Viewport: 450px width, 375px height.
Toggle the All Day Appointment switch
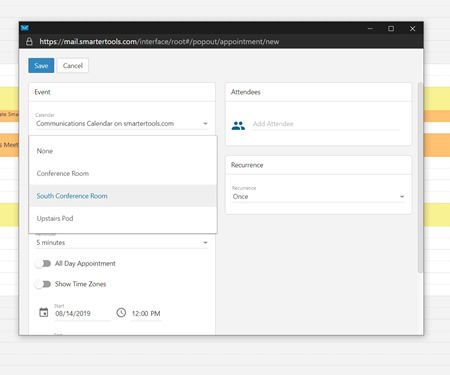pyautogui.click(x=43, y=264)
